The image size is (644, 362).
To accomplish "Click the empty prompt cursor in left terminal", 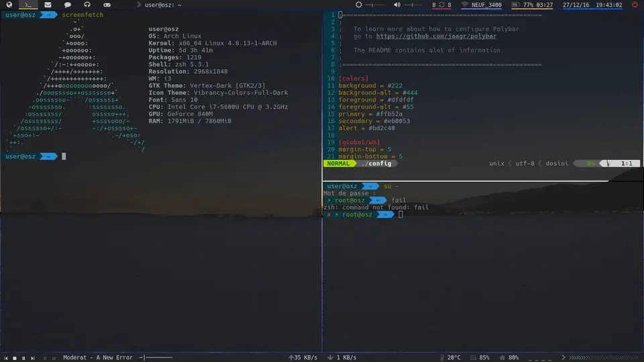I will [x=64, y=156].
